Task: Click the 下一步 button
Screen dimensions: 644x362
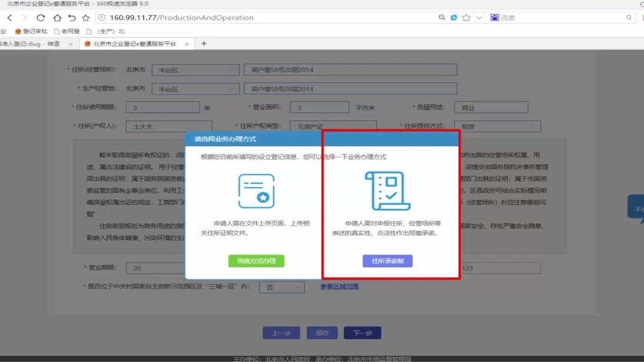Action: (x=363, y=333)
